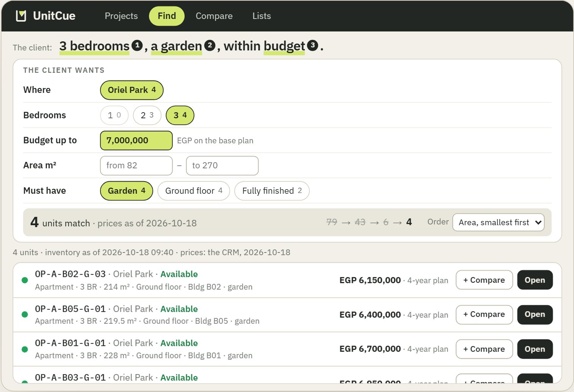Open unit OP-A-B02-G-03

pos(535,280)
